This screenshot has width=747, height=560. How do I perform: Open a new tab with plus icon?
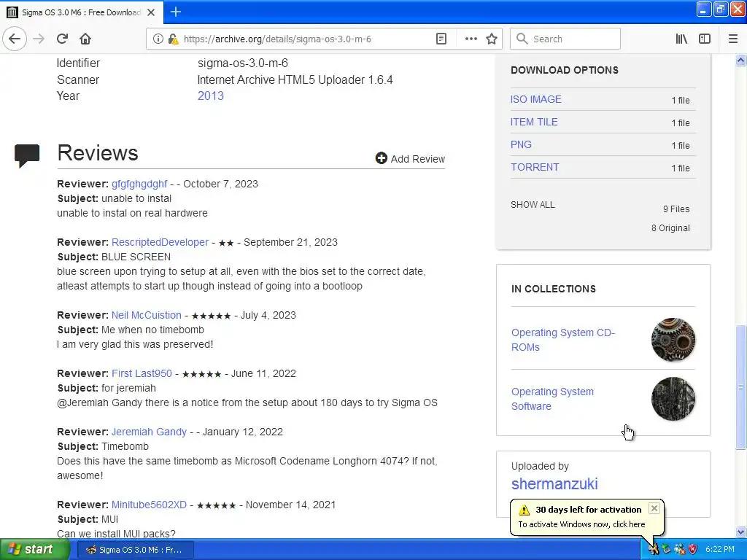175,12
